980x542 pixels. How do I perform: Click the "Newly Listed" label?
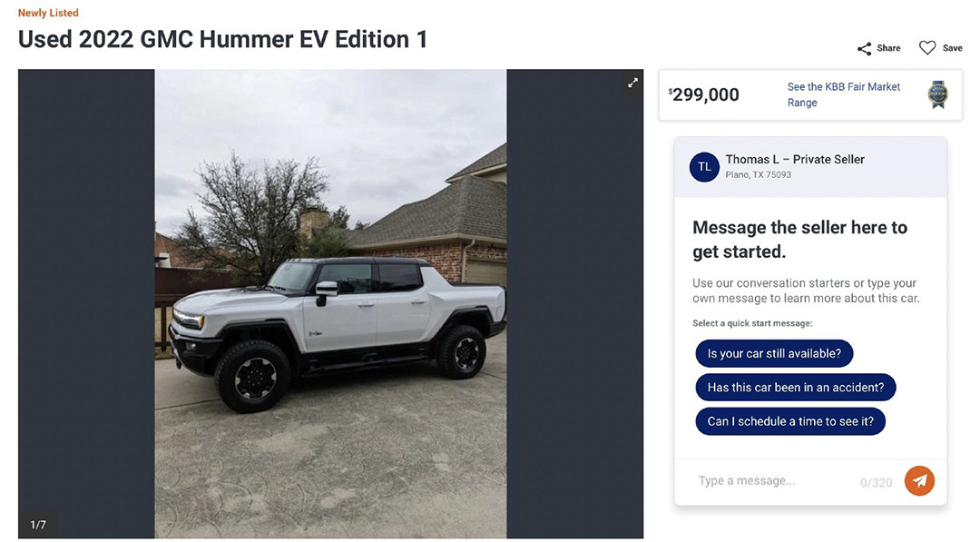48,13
